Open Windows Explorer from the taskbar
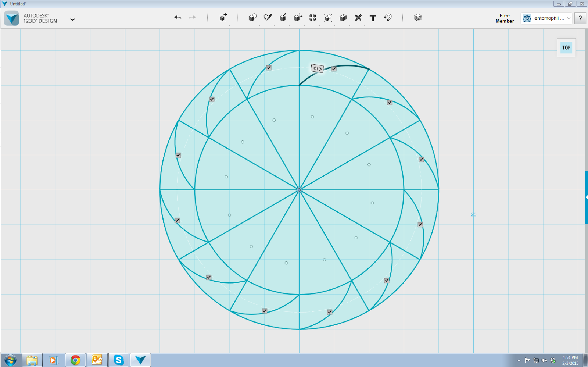Screen dimensions: 588x367 point(32,360)
